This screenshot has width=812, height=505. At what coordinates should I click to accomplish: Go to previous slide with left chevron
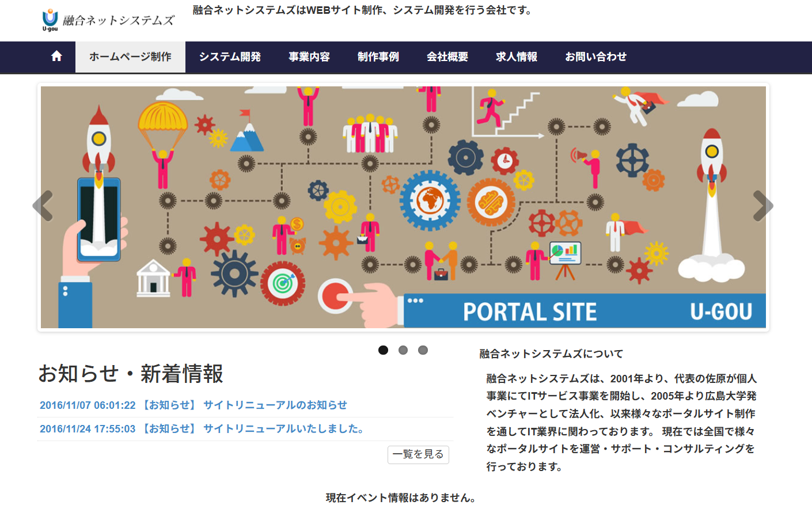click(x=43, y=206)
